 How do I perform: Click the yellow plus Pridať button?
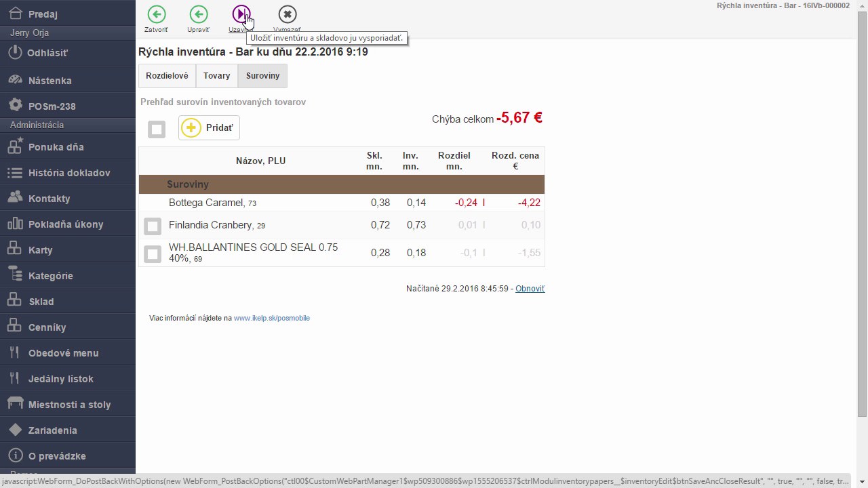click(209, 127)
